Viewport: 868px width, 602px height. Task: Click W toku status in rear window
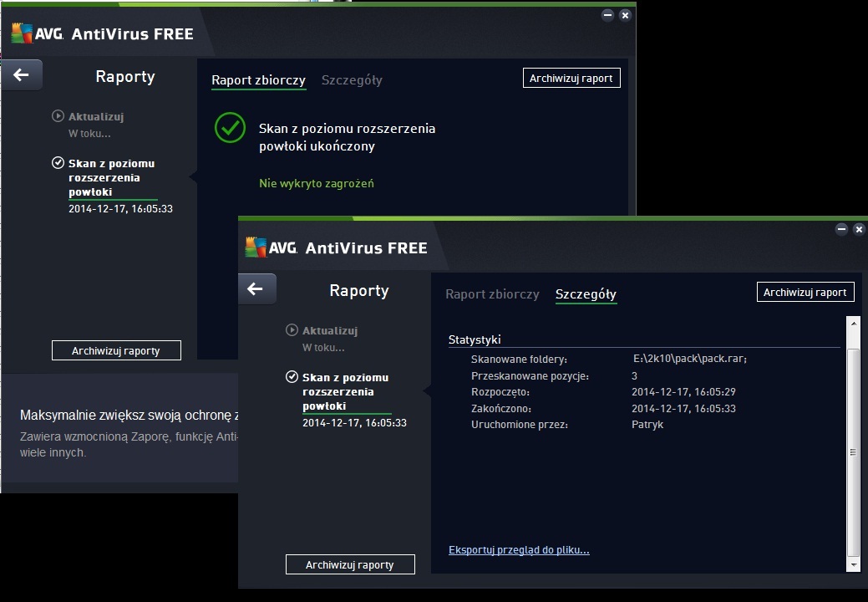[89, 134]
